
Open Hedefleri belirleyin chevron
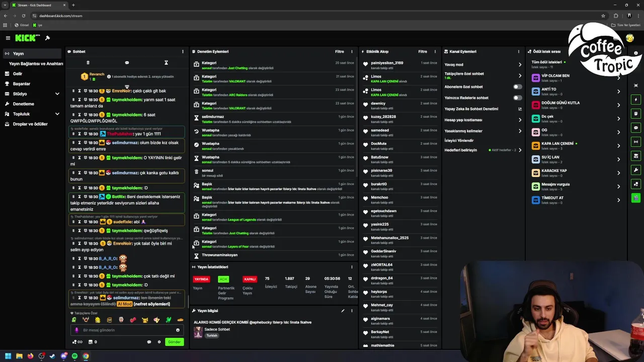520,150
